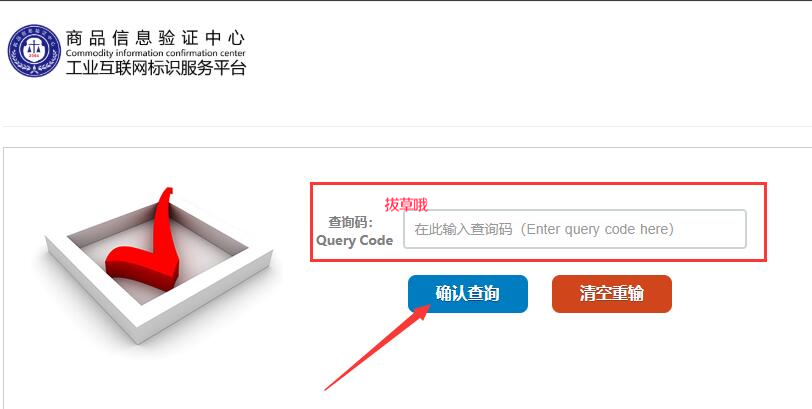
Task: Click the 在此输入查询码 placeholder text
Action: (463, 229)
